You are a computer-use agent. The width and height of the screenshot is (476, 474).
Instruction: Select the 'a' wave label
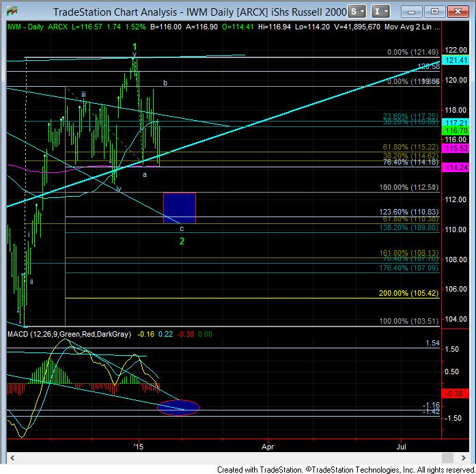coord(145,175)
